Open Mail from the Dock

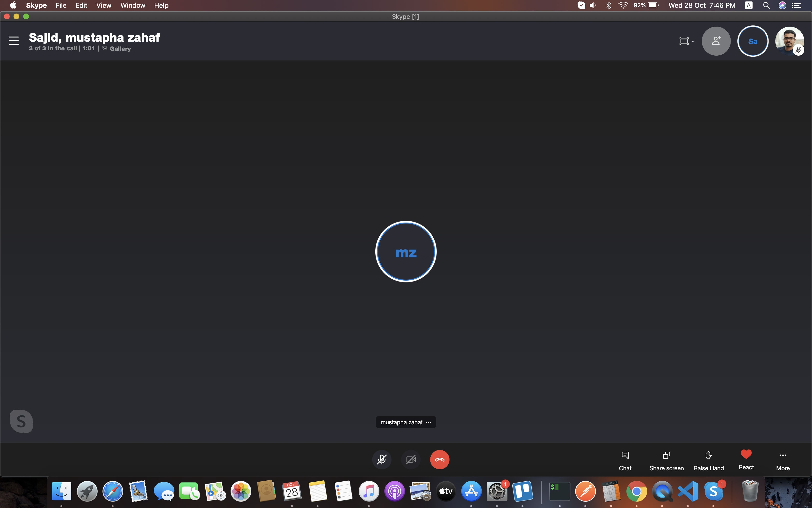point(138,491)
